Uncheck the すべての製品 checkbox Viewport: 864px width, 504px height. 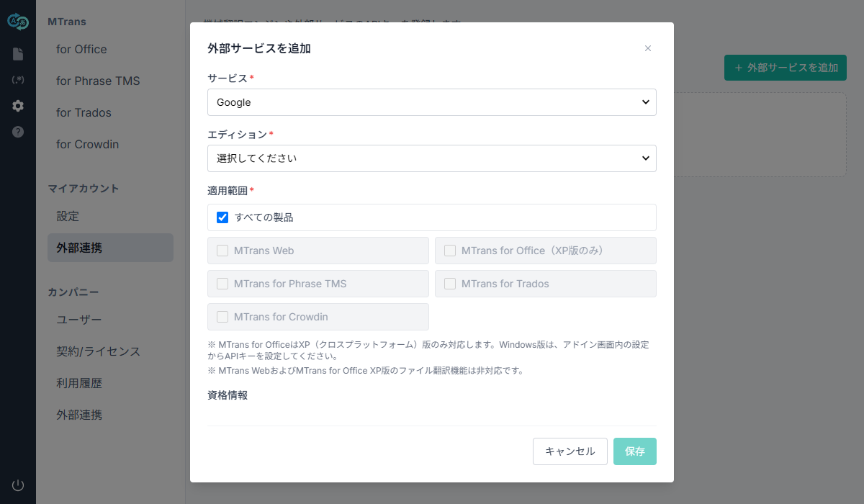point(222,217)
